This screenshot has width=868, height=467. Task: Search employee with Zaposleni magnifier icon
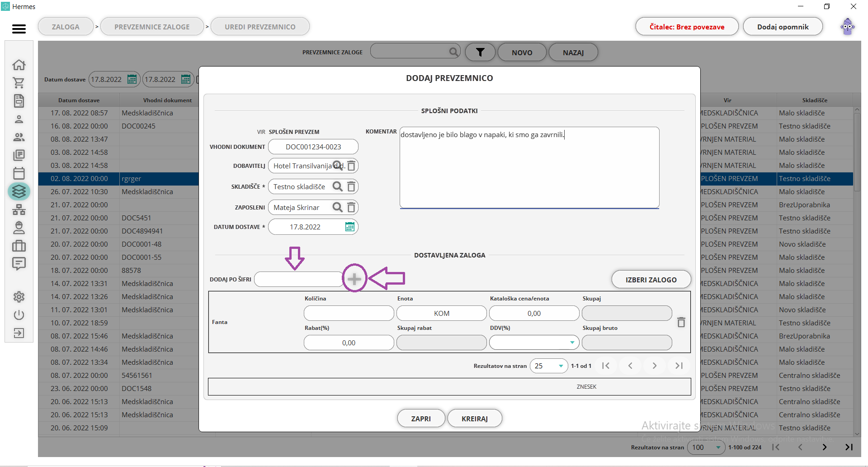(337, 207)
